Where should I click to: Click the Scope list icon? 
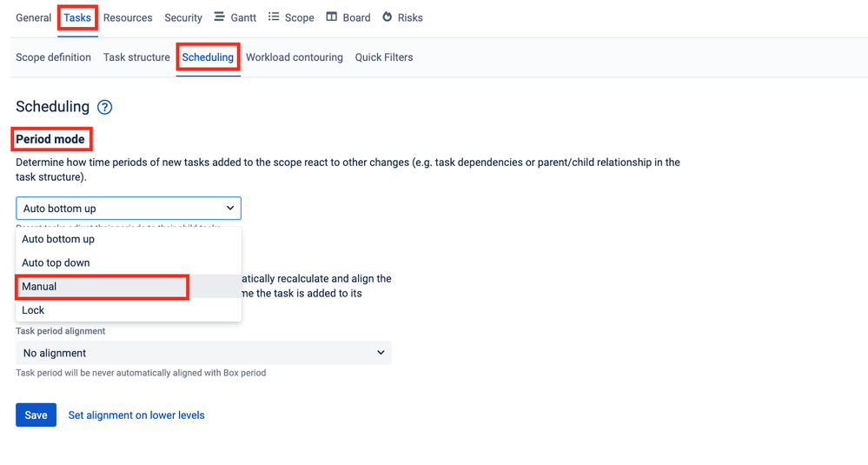(274, 17)
